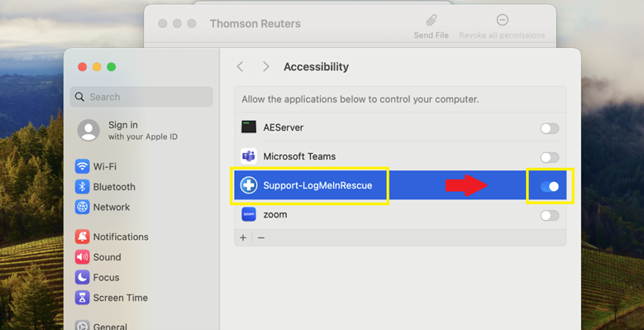
Task: Select the zoom row text
Action: pyautogui.click(x=275, y=214)
